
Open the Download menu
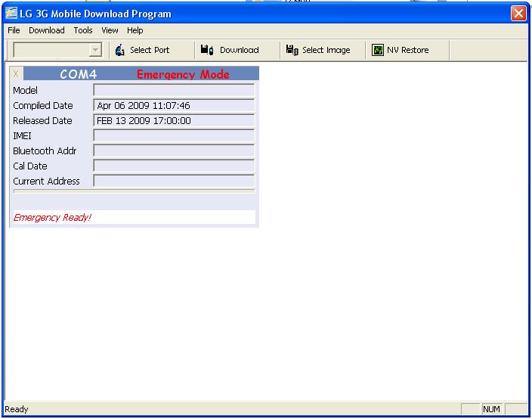coord(47,30)
